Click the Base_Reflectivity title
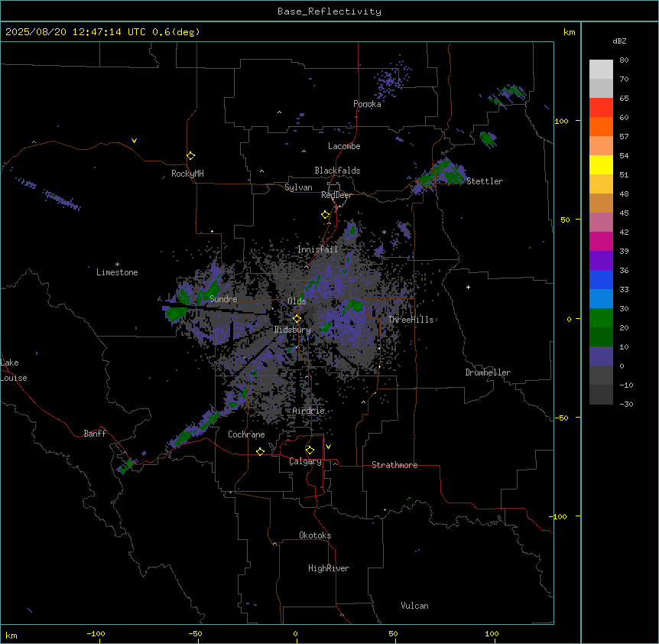Screen dimensions: 659x644 tap(329, 11)
